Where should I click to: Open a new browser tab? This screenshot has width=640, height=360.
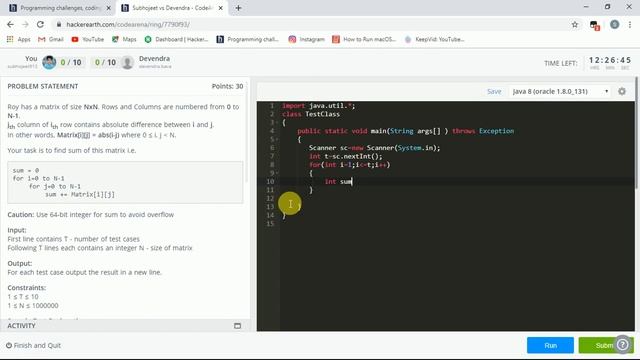238,8
